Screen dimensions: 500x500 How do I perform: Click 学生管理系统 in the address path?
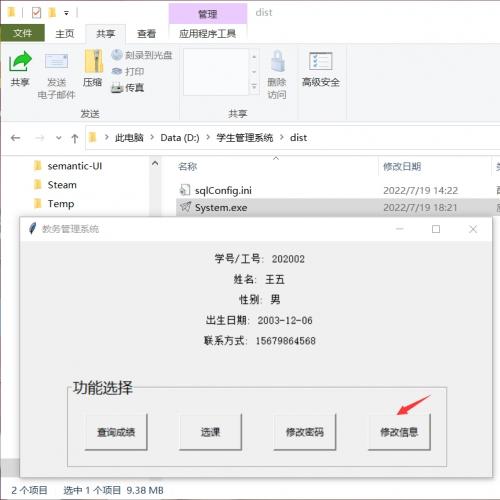coord(245,138)
